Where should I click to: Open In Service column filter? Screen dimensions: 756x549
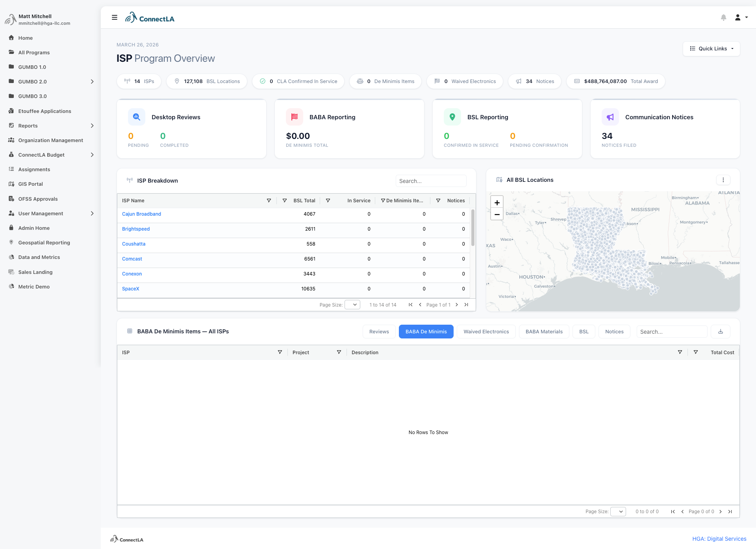coord(328,201)
